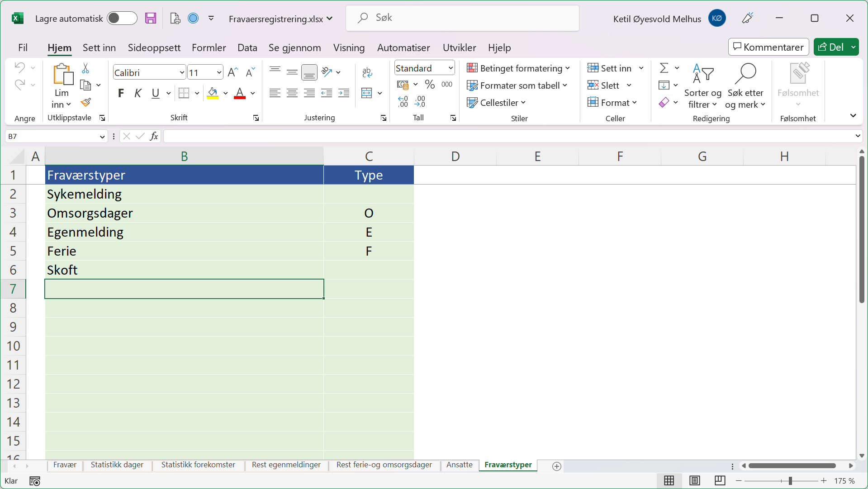This screenshot has height=489, width=868.
Task: Click the accounting number format icon
Action: pyautogui.click(x=403, y=85)
